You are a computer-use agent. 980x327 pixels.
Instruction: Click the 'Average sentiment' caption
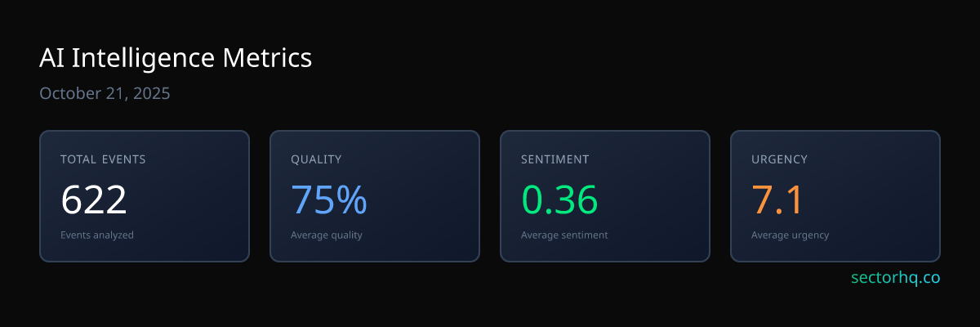click(564, 235)
